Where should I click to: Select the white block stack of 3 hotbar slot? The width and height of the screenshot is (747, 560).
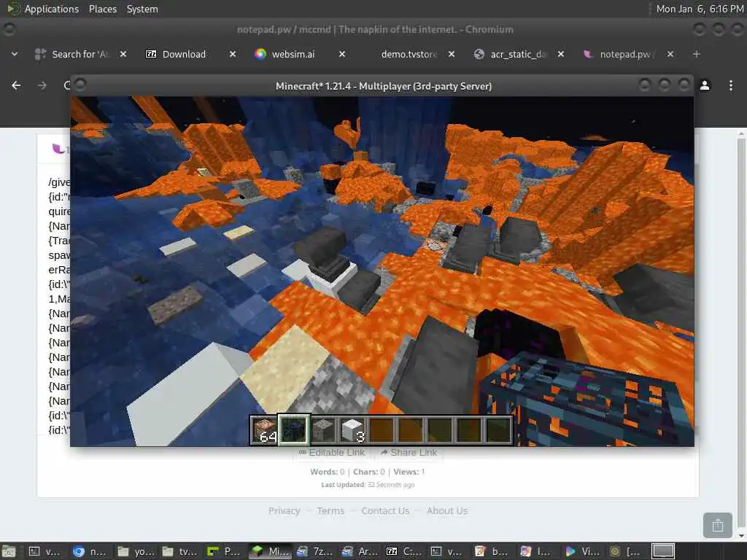click(x=352, y=429)
